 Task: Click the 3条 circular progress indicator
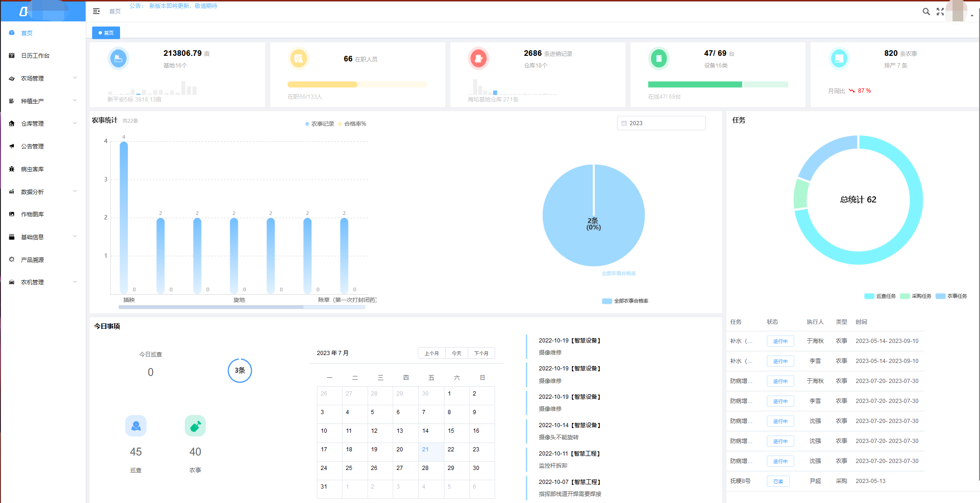[x=240, y=370]
